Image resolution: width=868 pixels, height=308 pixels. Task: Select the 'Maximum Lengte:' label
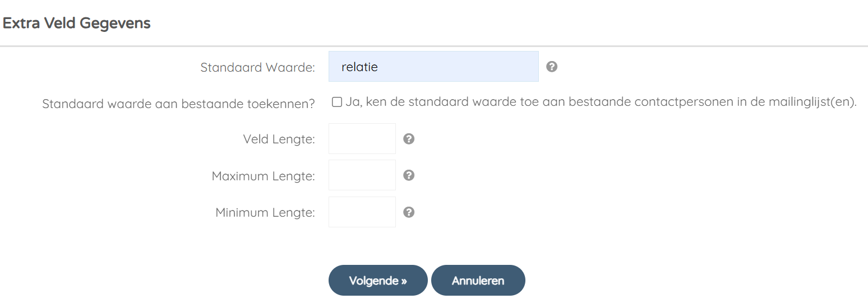click(x=264, y=176)
